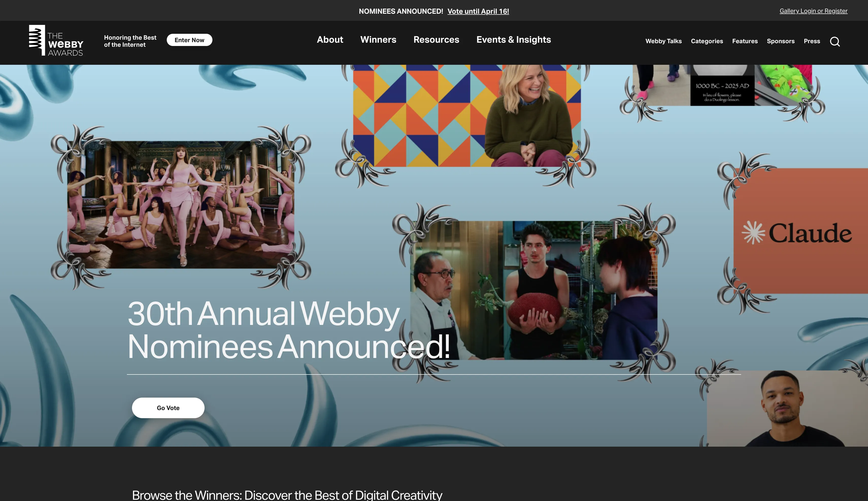Click the Webby Awards logo
Image resolution: width=868 pixels, height=501 pixels.
coord(56,40)
